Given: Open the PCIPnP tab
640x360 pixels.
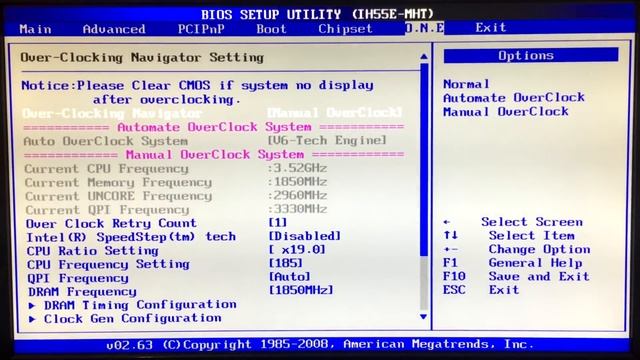Looking at the screenshot, I should (201, 29).
